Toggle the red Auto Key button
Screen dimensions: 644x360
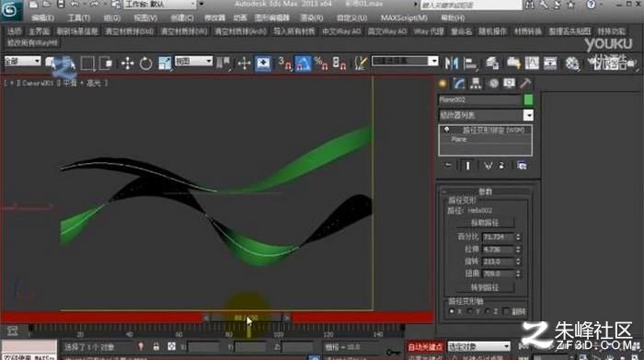tap(425, 347)
